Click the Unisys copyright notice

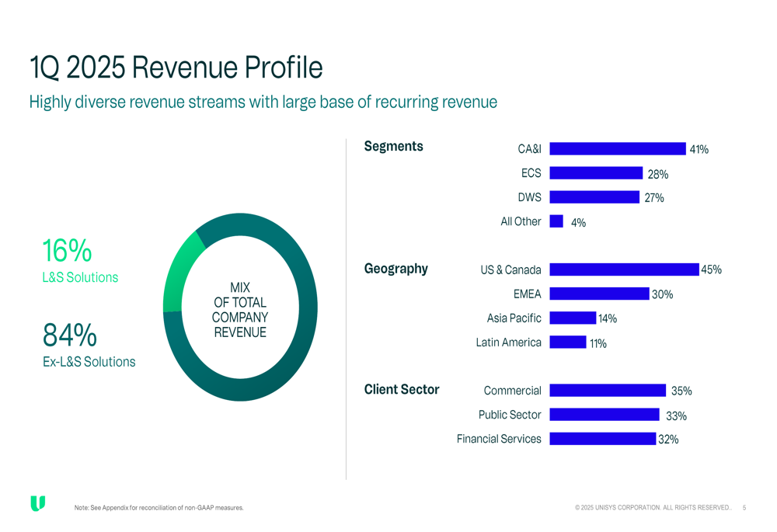click(x=653, y=508)
